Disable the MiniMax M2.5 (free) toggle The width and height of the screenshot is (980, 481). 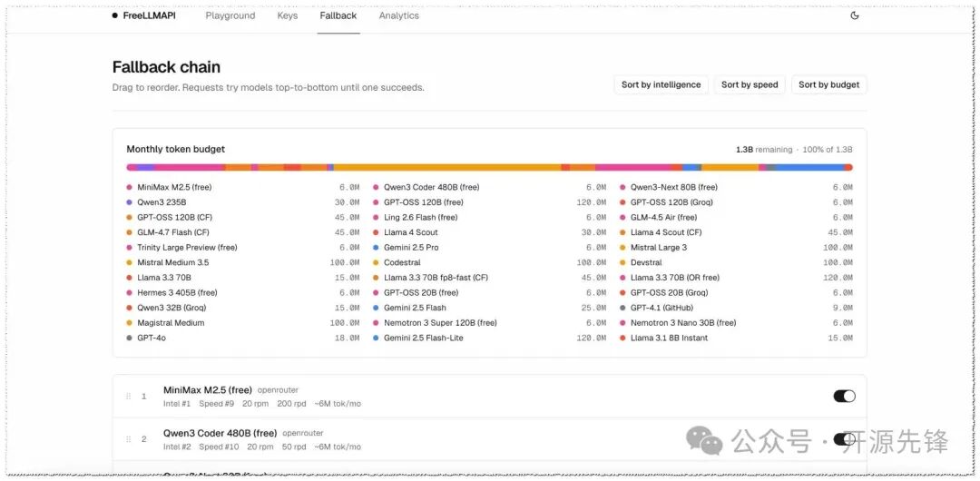coord(845,396)
